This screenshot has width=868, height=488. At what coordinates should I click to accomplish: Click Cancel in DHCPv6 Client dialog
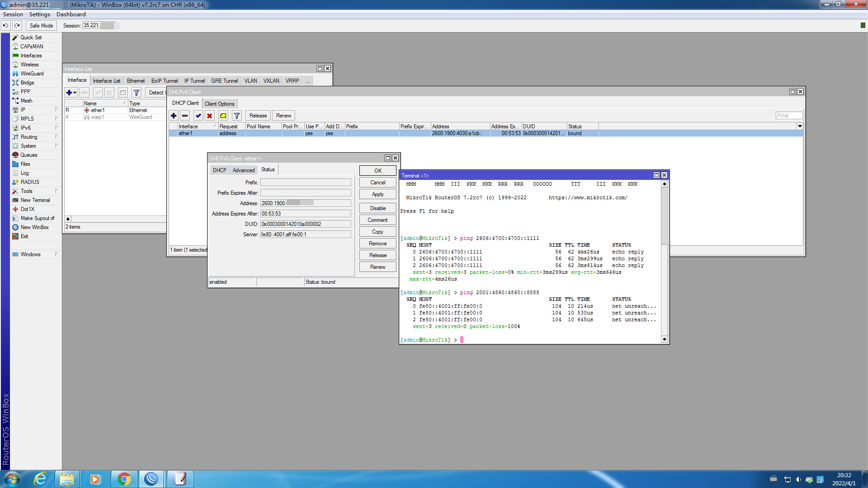point(378,183)
